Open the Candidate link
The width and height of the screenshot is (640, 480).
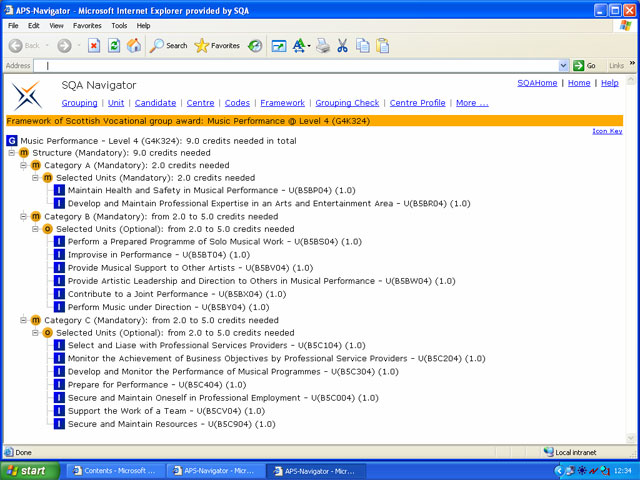coord(156,103)
